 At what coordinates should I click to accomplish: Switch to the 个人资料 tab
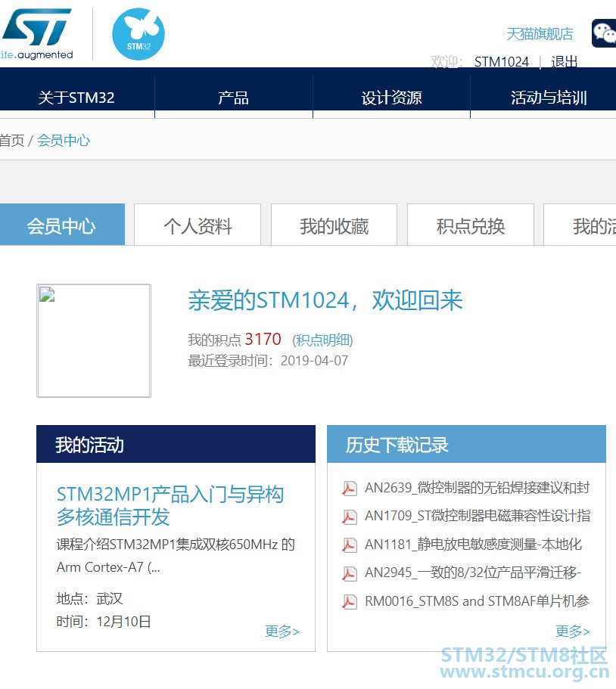click(x=198, y=225)
